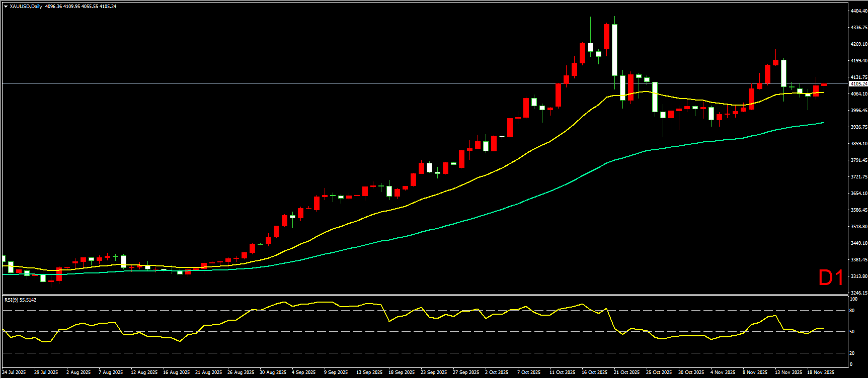This screenshot has height=379, width=868.
Task: Click the RSI scale value 80
Action: tap(852, 311)
